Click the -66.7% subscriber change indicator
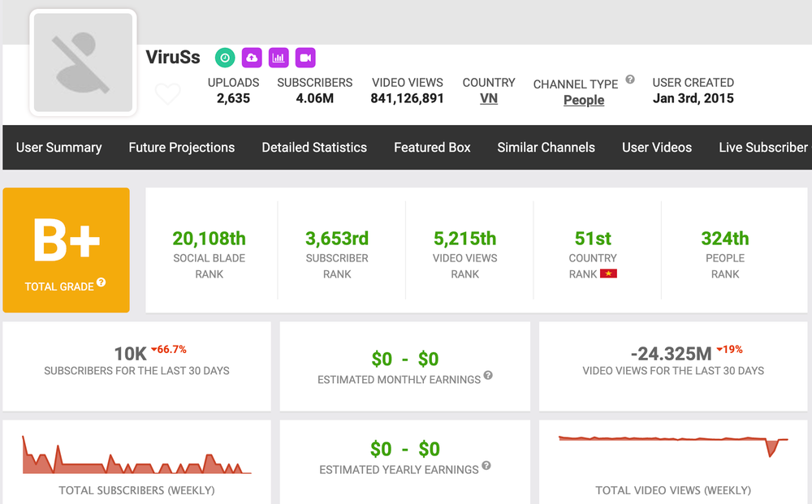Viewport: 812px width, 504px height. (x=169, y=349)
